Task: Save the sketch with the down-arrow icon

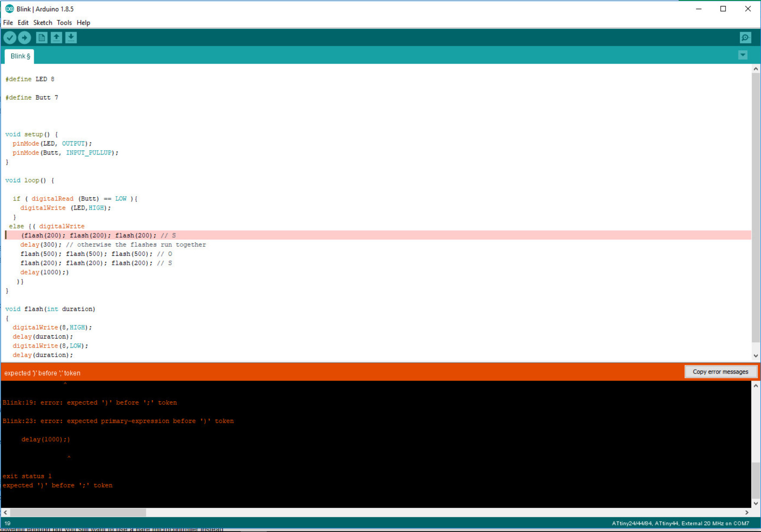Action: pyautogui.click(x=71, y=38)
